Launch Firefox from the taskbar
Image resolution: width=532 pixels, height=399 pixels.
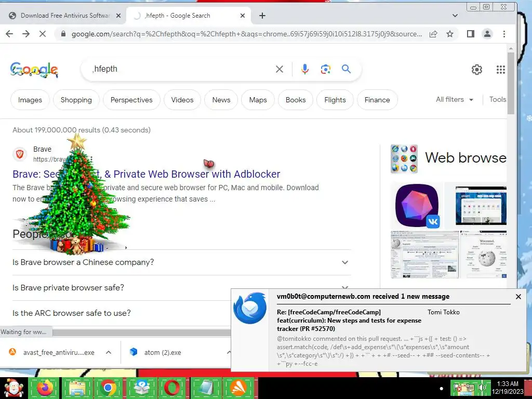tap(45, 388)
